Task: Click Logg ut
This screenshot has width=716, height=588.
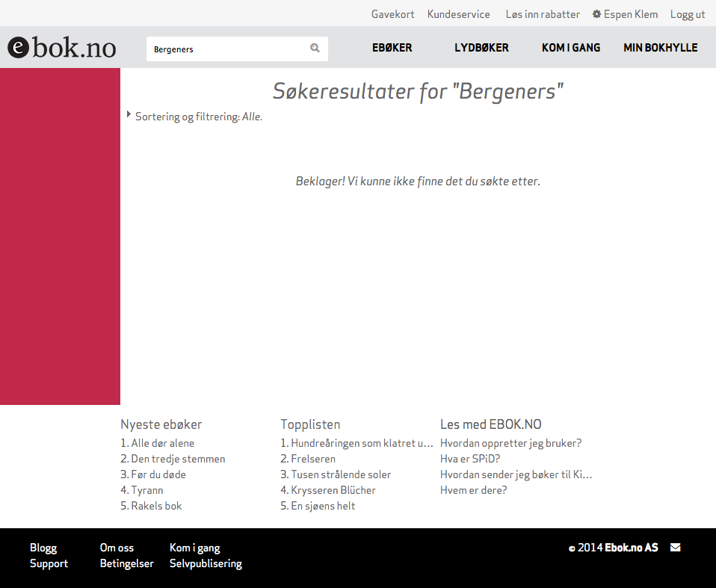Action: pos(688,14)
